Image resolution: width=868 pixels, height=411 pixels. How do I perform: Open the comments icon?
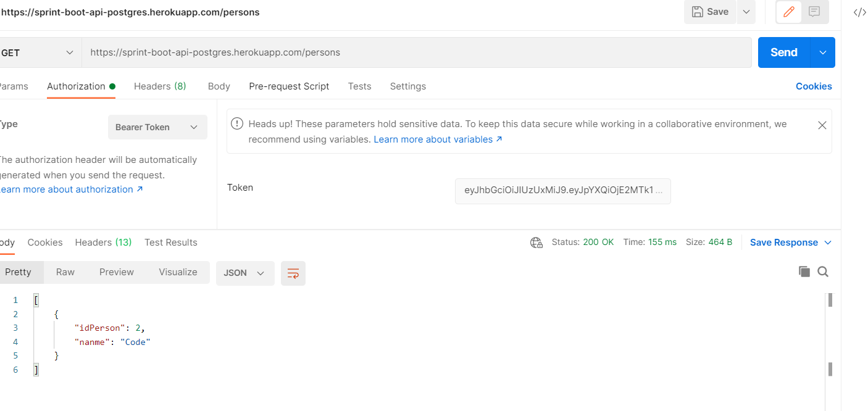tap(814, 12)
